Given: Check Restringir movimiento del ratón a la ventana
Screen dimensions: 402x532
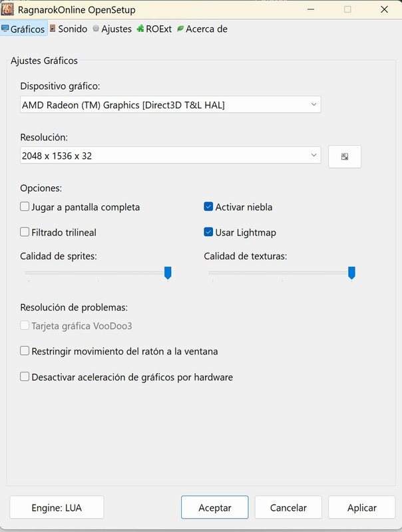Looking at the screenshot, I should click(25, 351).
